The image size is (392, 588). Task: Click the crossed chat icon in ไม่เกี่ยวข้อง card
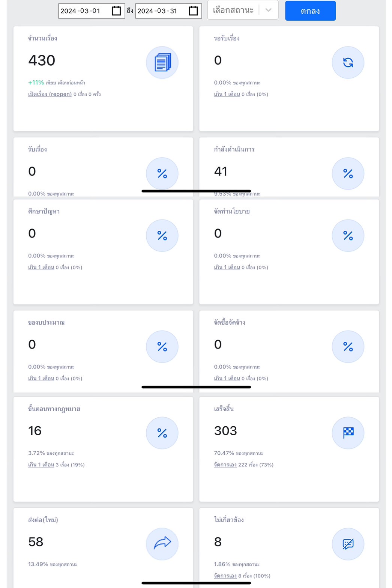tap(348, 544)
